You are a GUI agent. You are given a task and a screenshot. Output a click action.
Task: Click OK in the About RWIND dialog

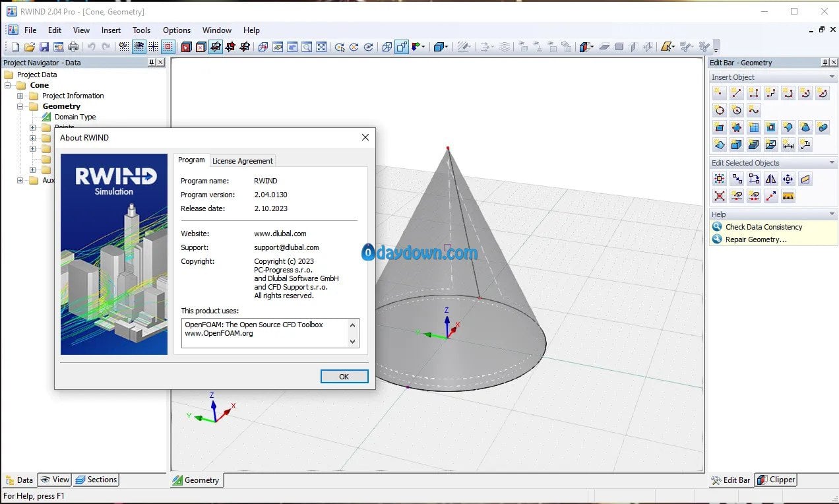point(344,376)
